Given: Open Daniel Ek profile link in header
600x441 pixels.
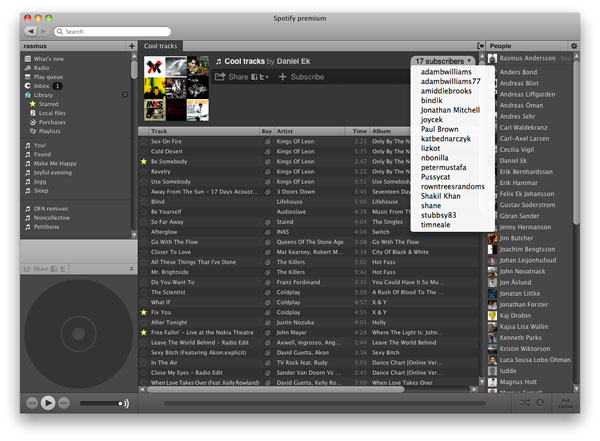Looking at the screenshot, I should (x=293, y=61).
